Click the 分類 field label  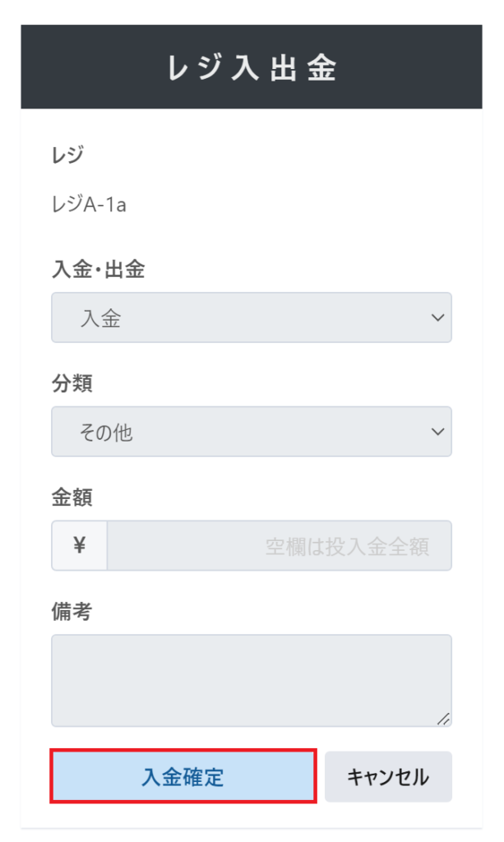tap(72, 383)
